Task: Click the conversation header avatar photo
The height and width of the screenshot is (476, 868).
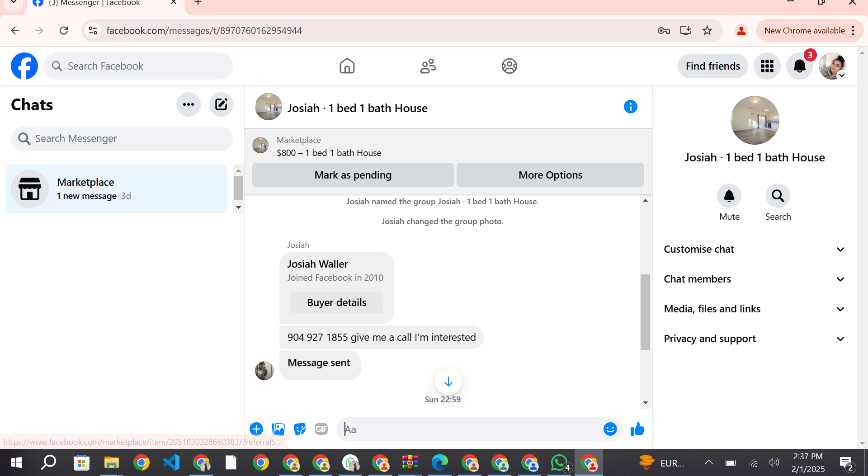Action: pyautogui.click(x=269, y=107)
